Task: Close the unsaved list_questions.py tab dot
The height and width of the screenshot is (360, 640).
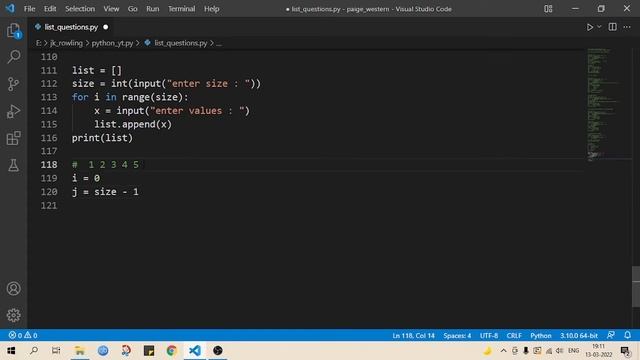Action: (x=106, y=27)
